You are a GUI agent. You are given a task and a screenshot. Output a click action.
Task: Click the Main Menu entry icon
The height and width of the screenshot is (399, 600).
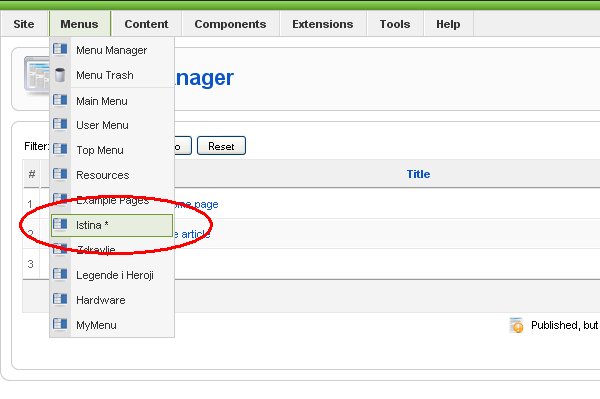[60, 100]
